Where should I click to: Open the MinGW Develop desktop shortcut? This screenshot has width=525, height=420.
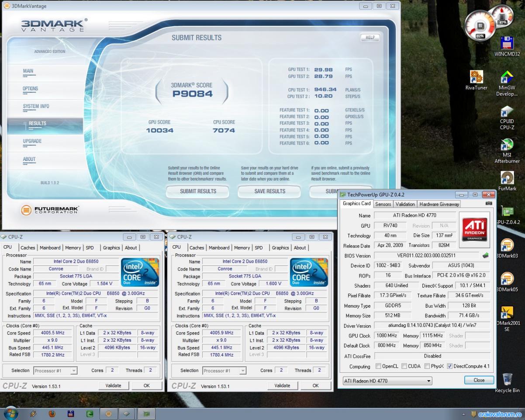coord(507,83)
